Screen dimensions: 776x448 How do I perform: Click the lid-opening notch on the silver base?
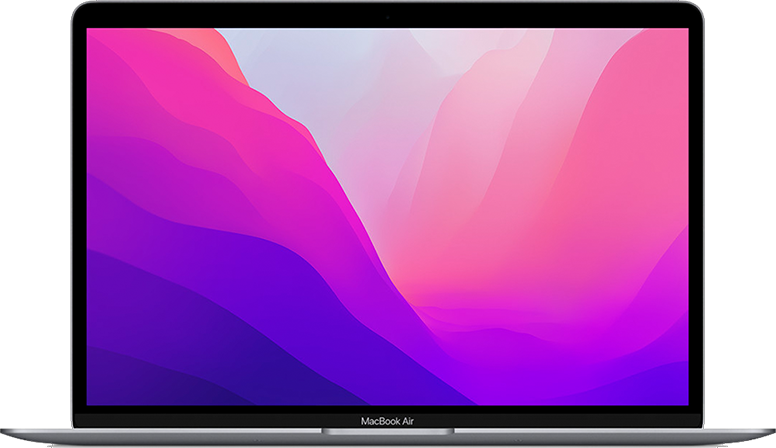387,433
